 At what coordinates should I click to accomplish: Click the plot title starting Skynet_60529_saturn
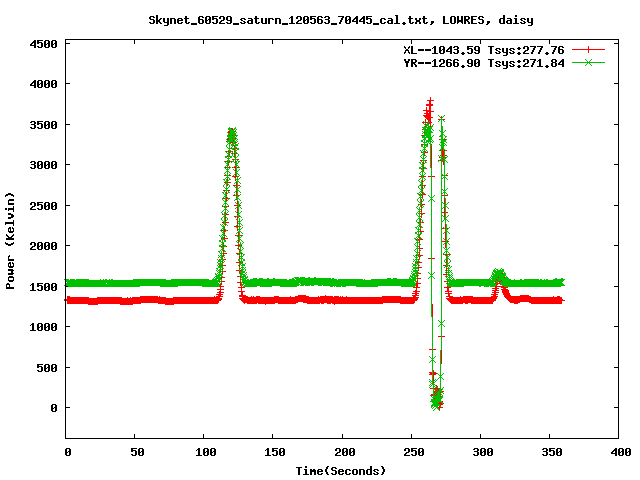coord(341,20)
